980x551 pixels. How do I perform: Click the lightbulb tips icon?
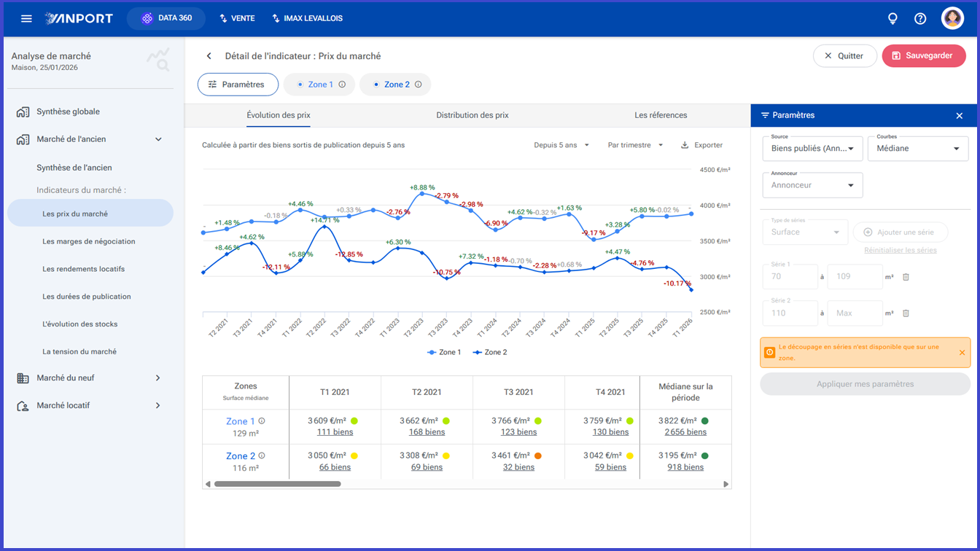coord(892,18)
